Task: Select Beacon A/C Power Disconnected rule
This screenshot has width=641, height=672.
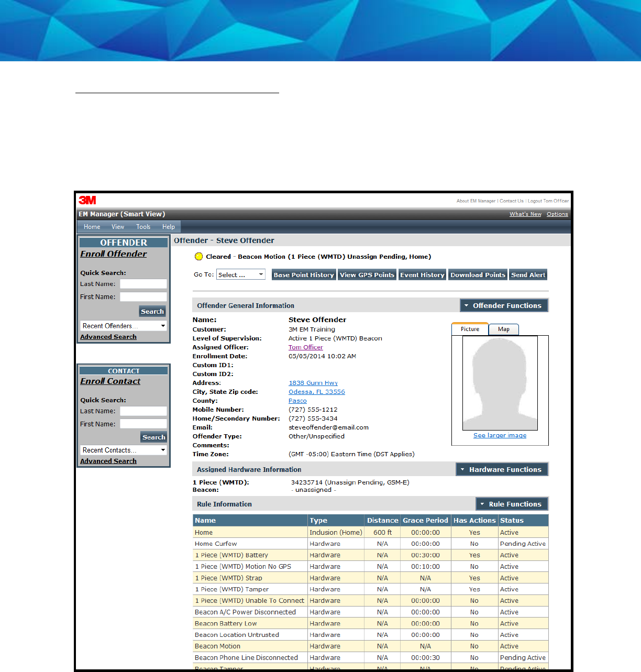Action: pos(245,612)
